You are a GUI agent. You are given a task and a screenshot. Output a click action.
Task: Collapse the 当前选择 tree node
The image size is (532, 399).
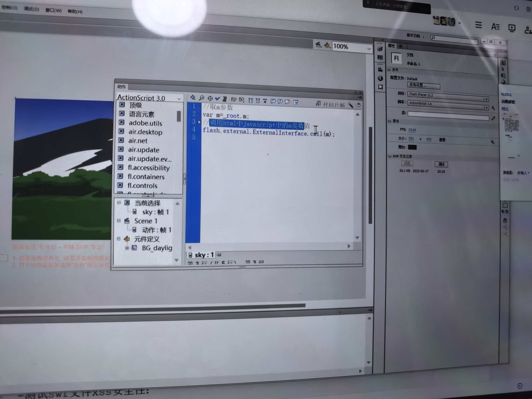click(x=119, y=202)
